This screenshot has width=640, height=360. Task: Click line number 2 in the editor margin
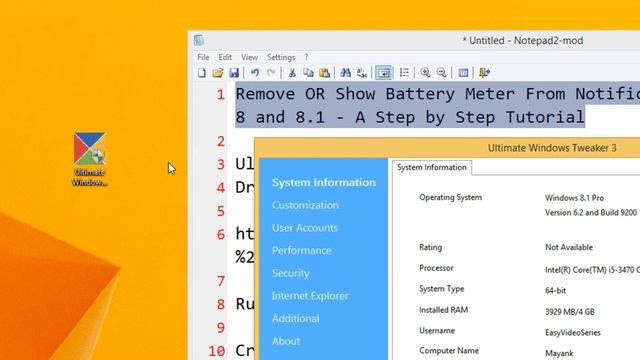pyautogui.click(x=220, y=141)
